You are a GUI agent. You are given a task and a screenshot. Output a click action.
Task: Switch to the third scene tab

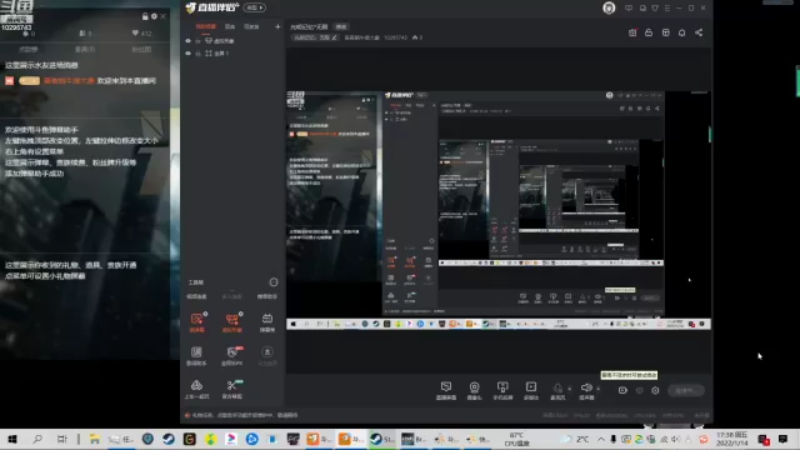[x=252, y=27]
